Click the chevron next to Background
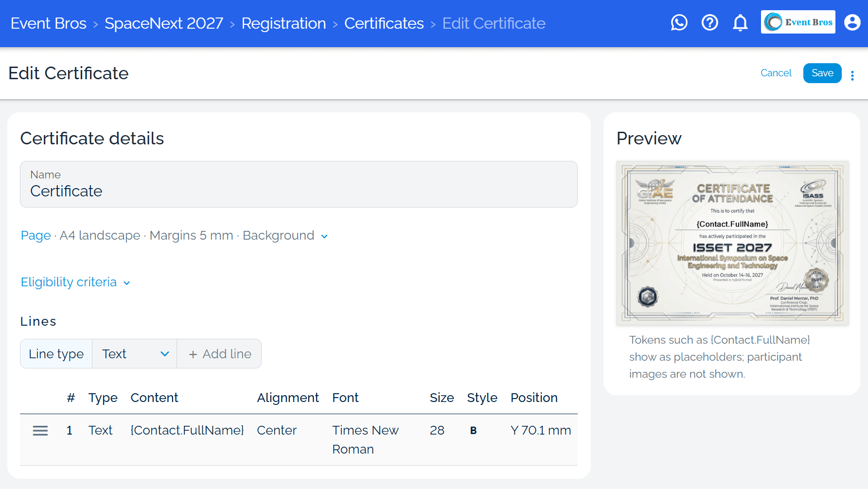Viewport: 868px width, 489px height. (324, 236)
